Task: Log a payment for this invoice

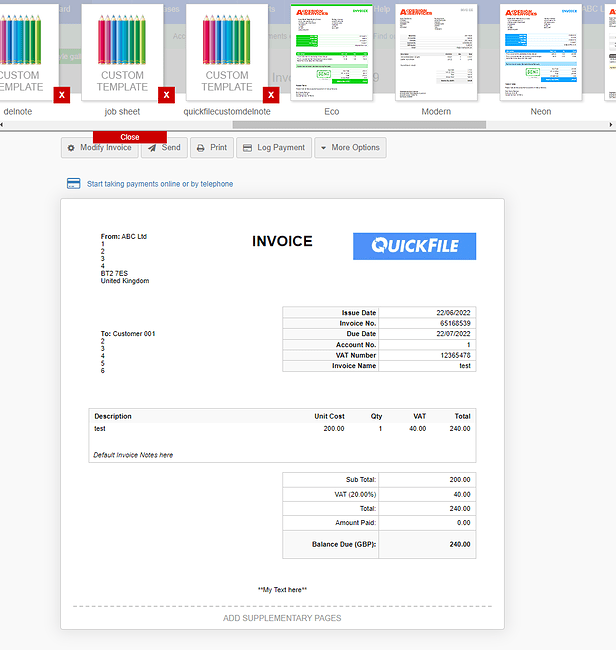Action: click(x=274, y=148)
